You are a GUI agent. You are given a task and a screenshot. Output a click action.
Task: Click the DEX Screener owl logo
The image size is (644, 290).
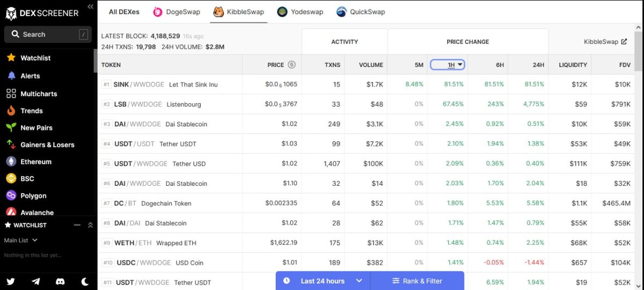pyautogui.click(x=11, y=13)
